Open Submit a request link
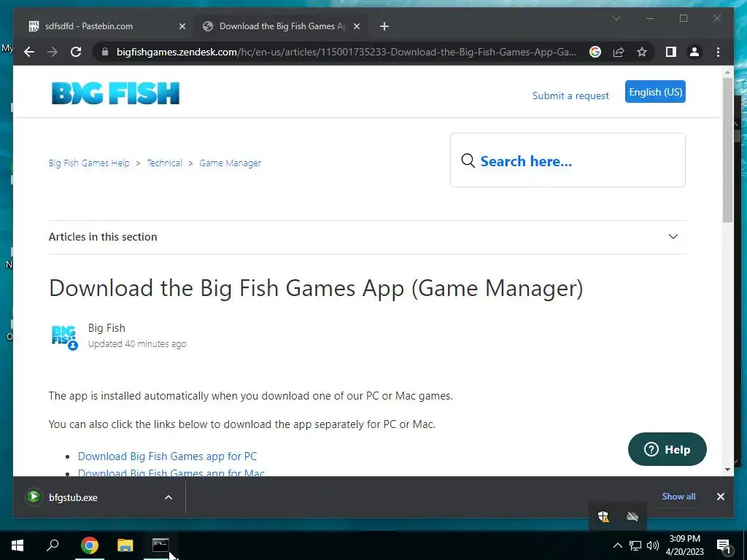Viewport: 747px width, 560px height. click(570, 96)
